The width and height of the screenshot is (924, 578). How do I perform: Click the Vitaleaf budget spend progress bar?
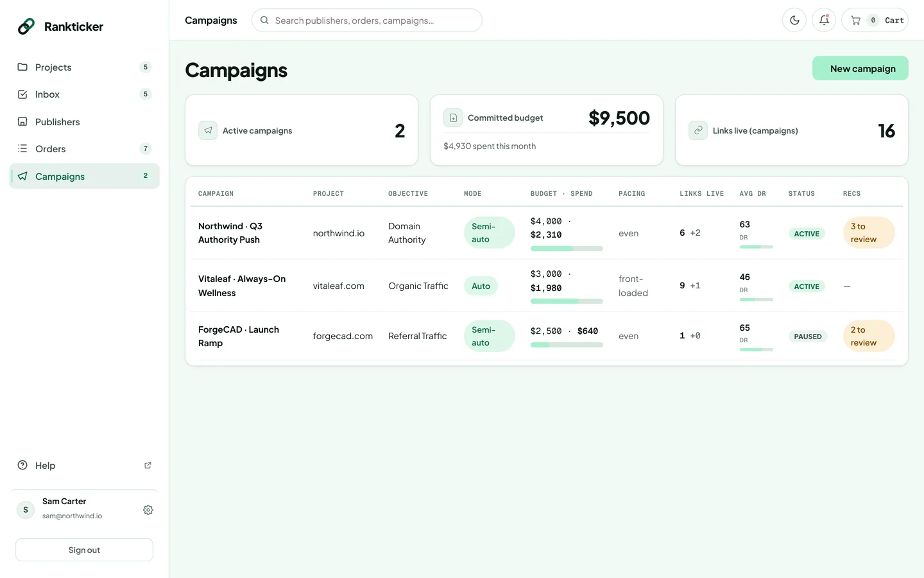tap(567, 301)
